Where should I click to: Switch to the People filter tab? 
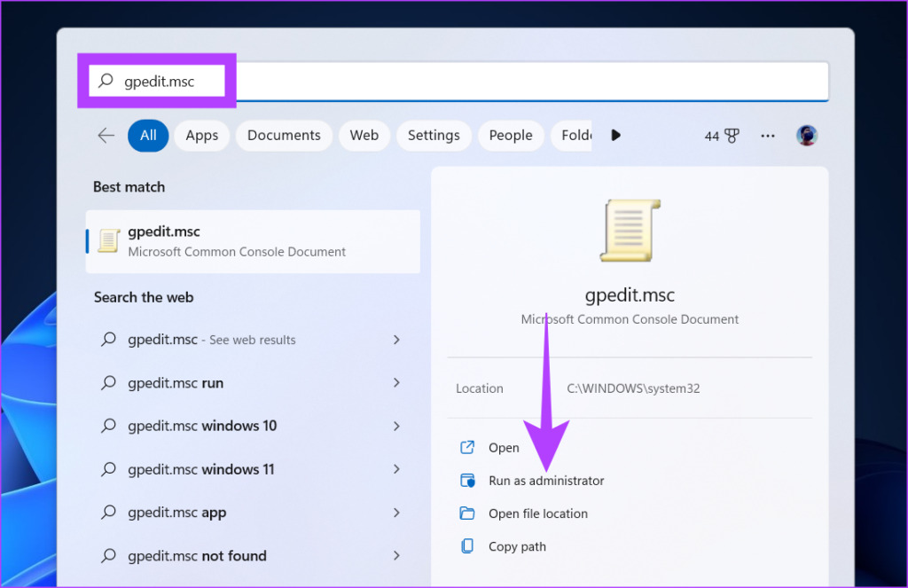click(511, 136)
